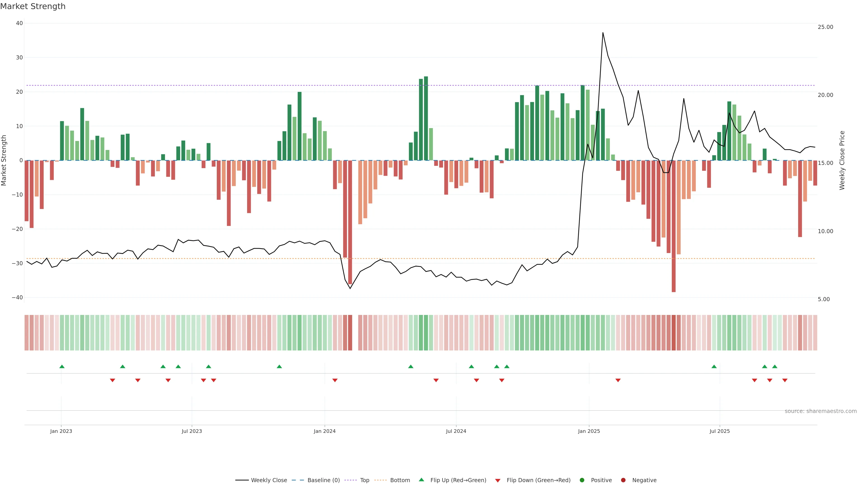
Task: Click the red flip-down marker after Jan 2024
Action: [x=335, y=380]
